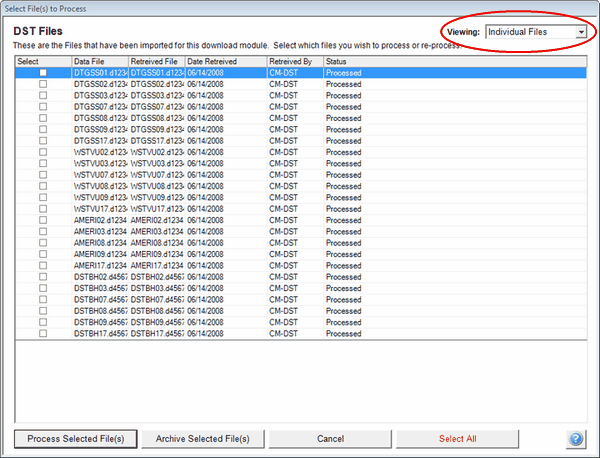600x458 pixels.
Task: Check the box for DTGSS02 row
Action: pos(43,84)
